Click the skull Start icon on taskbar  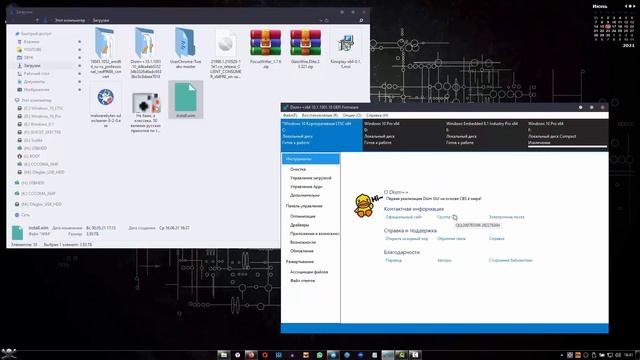8,353
